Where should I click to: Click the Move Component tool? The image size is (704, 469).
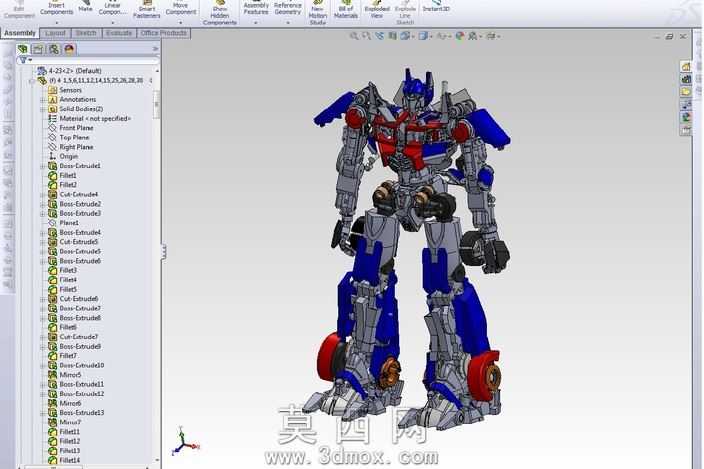(180, 7)
